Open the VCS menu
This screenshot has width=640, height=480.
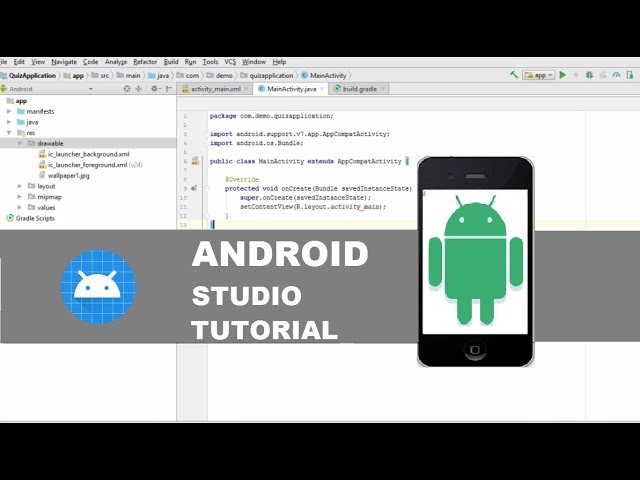pyautogui.click(x=230, y=62)
